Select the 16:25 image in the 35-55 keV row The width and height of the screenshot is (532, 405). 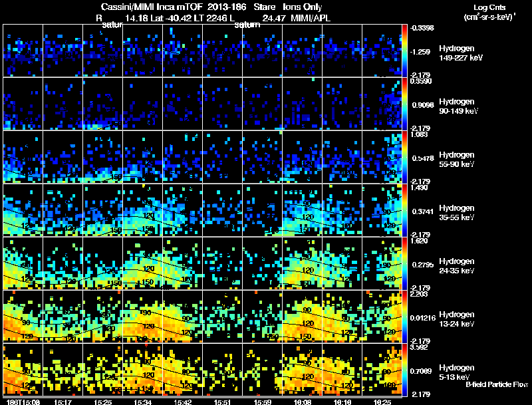pyautogui.click(x=382, y=210)
